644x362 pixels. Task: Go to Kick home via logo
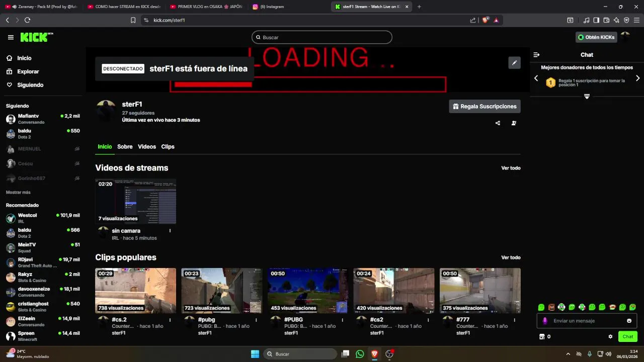point(36,37)
